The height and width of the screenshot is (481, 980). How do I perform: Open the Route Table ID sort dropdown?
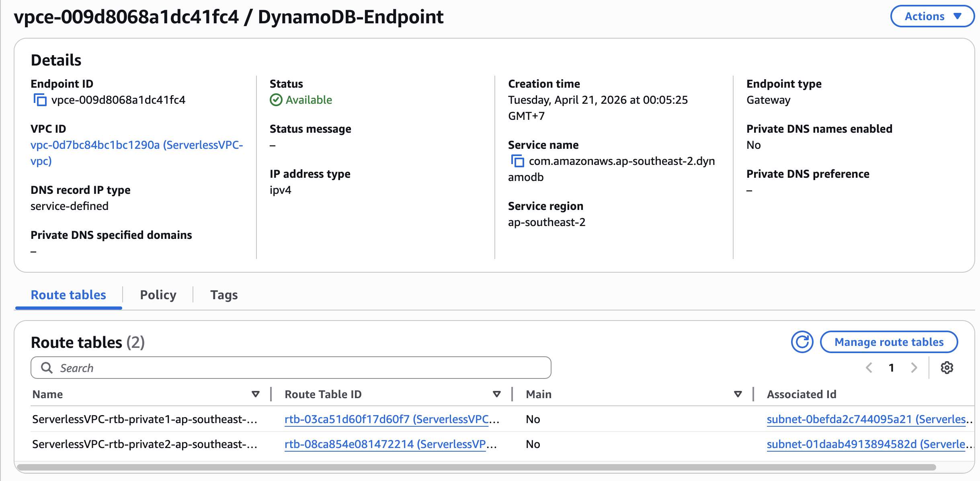click(497, 394)
